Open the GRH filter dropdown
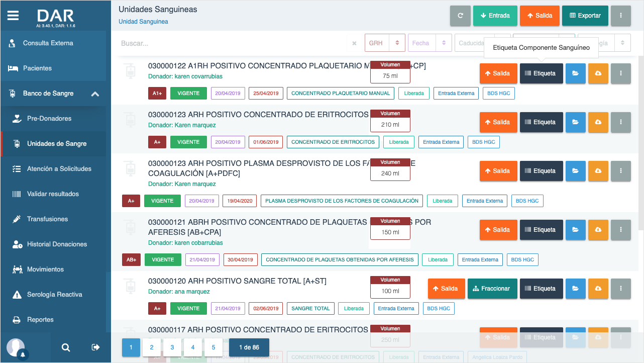This screenshot has width=644, height=363. coord(385,43)
